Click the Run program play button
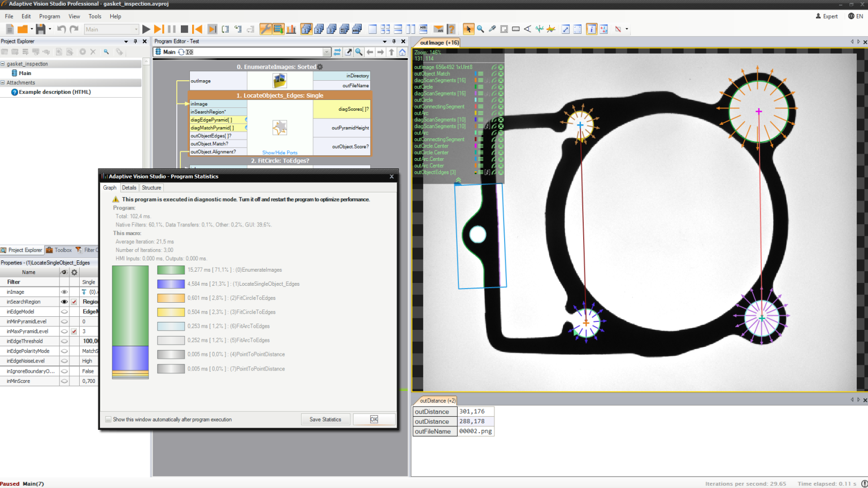 click(x=146, y=29)
